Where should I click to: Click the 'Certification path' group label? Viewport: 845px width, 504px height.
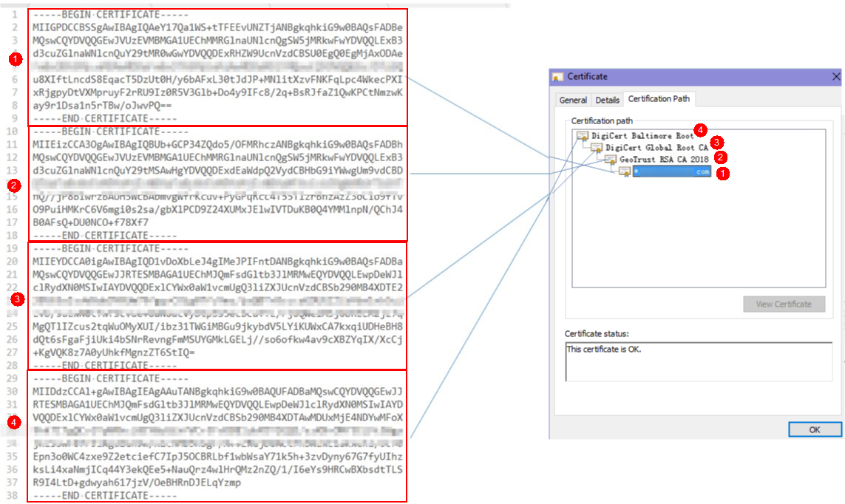[x=602, y=120]
